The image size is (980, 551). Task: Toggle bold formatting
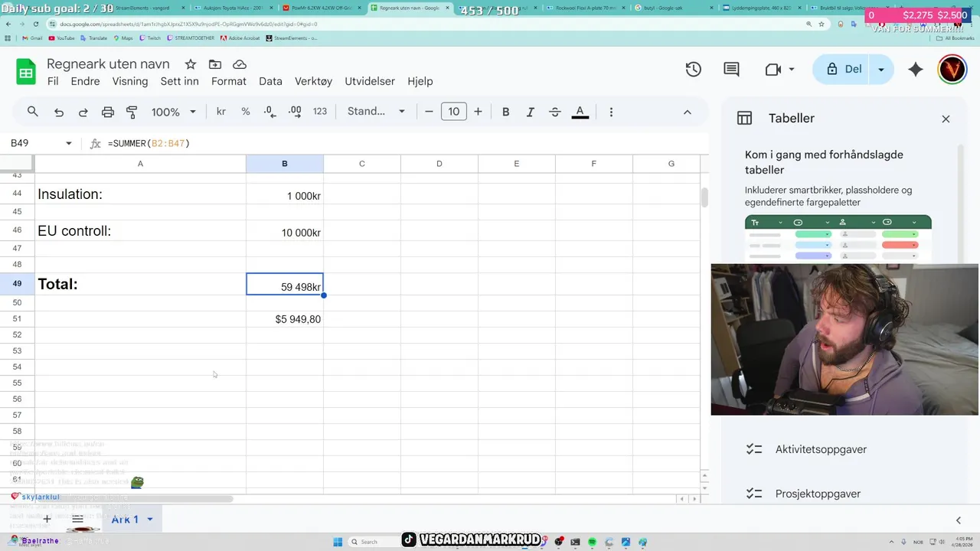click(505, 112)
